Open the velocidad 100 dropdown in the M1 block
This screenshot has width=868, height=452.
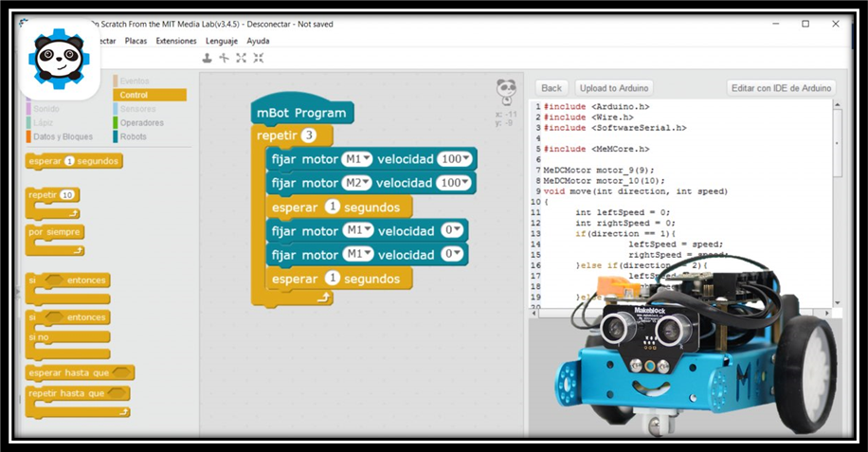click(455, 159)
